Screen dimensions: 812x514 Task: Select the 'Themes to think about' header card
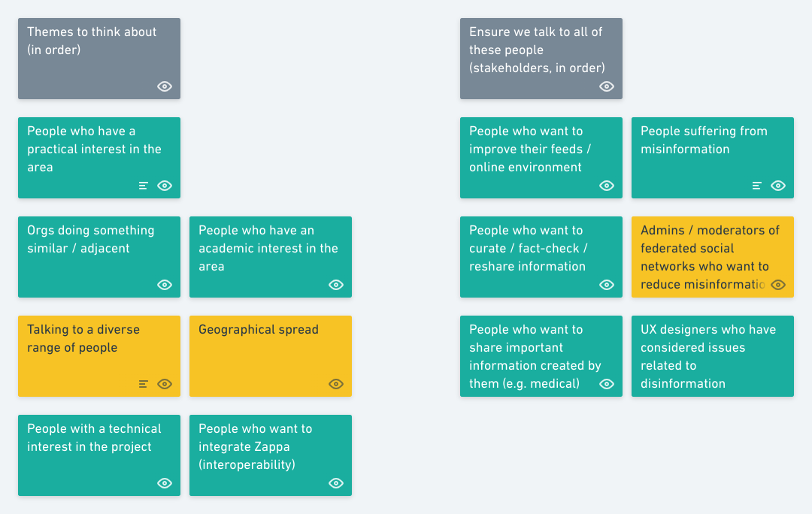[x=99, y=59]
